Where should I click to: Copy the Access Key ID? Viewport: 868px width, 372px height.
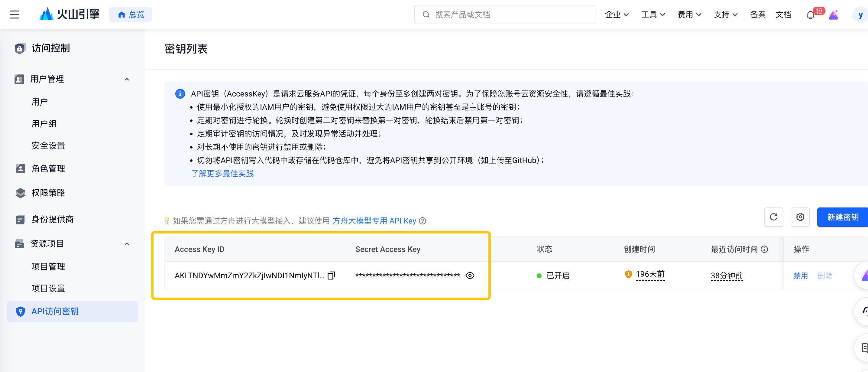(x=331, y=276)
